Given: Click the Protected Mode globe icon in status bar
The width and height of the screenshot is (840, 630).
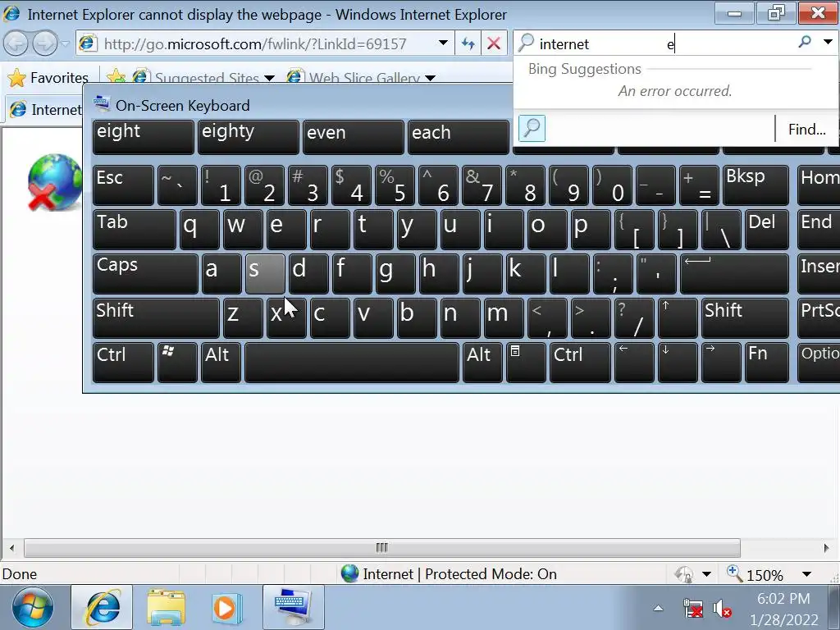Looking at the screenshot, I should coord(349,573).
